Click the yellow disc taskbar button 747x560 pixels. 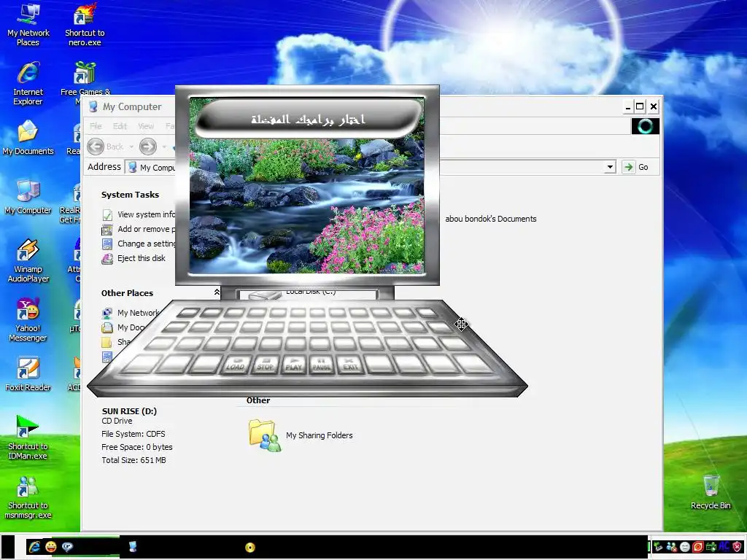(x=250, y=547)
